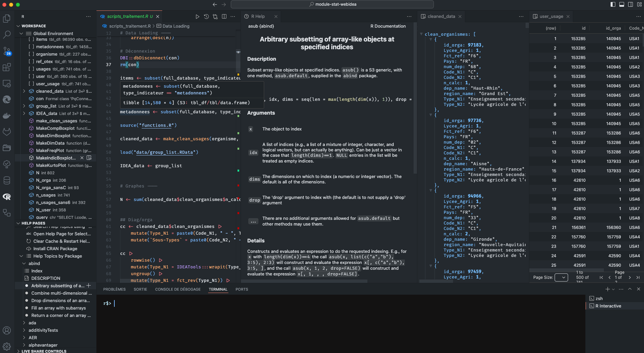Image resolution: width=644 pixels, height=353 pixels.
Task: Open the Extensions view in activity bar
Action: (x=7, y=67)
